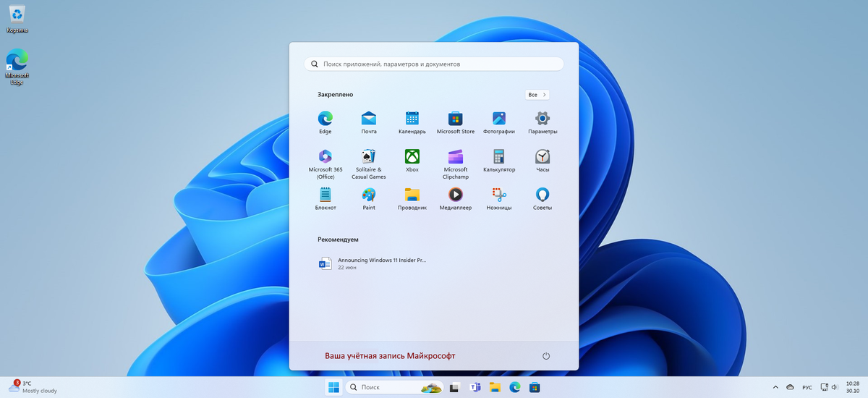Image resolution: width=868 pixels, height=398 pixels.
Task: Click Ваша учётная запись Майкрософт
Action: [390, 356]
